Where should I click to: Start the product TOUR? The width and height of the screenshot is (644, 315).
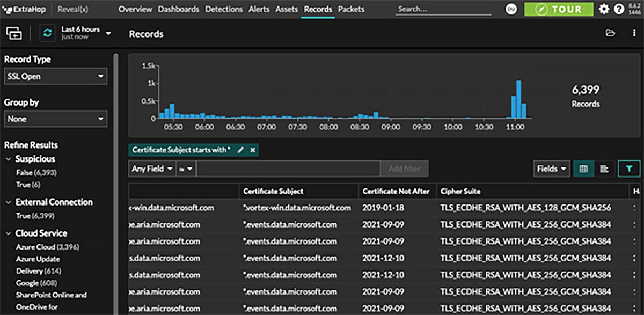559,9
